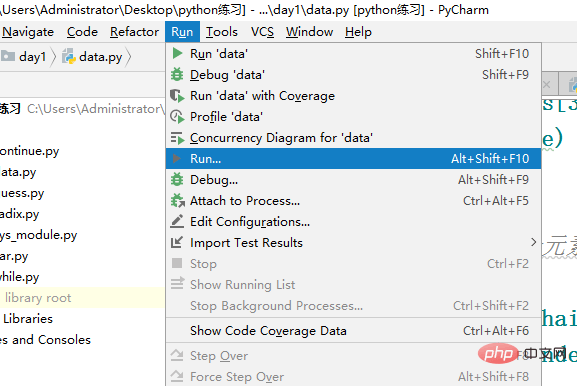Screen dimensions: 577x386
Task: Open sys_module.py in project tree
Action: click(38, 235)
